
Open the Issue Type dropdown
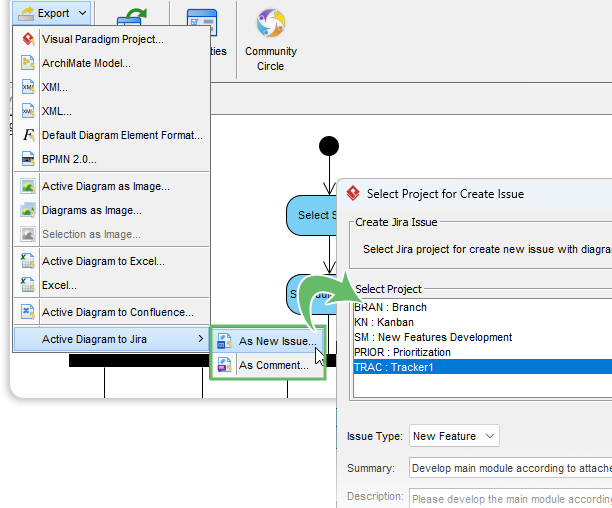454,436
